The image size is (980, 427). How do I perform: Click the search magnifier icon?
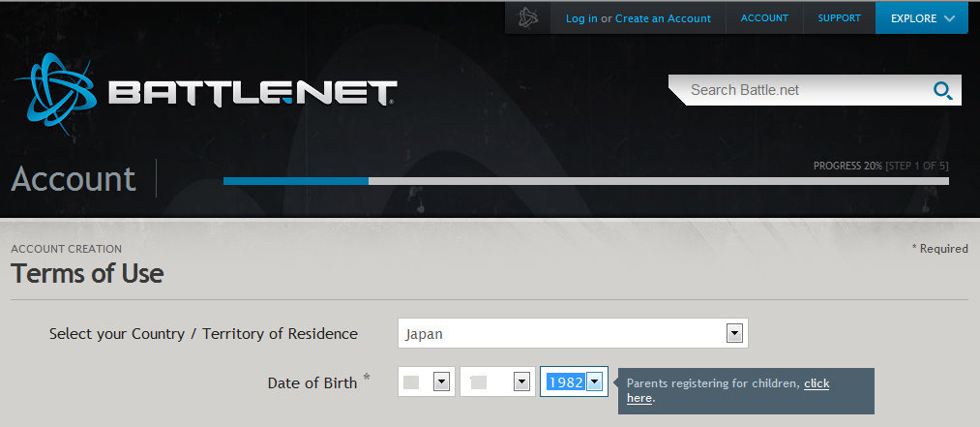pos(942,91)
